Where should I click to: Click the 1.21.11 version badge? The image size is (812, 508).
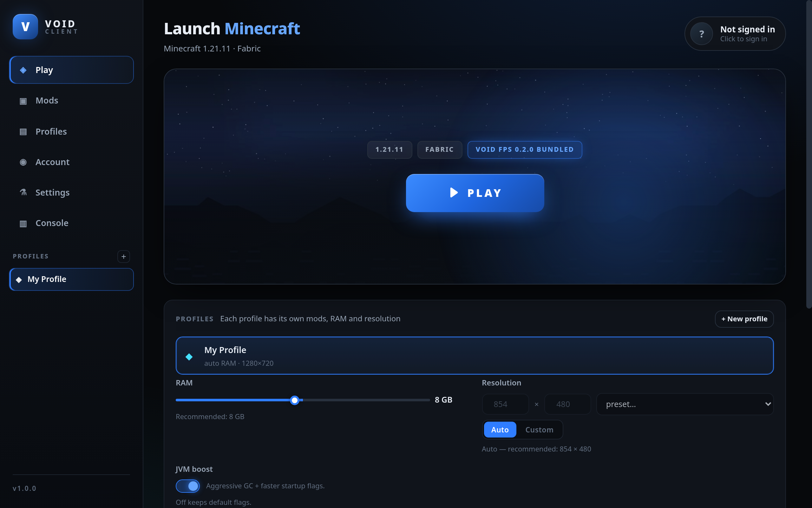[390, 150]
